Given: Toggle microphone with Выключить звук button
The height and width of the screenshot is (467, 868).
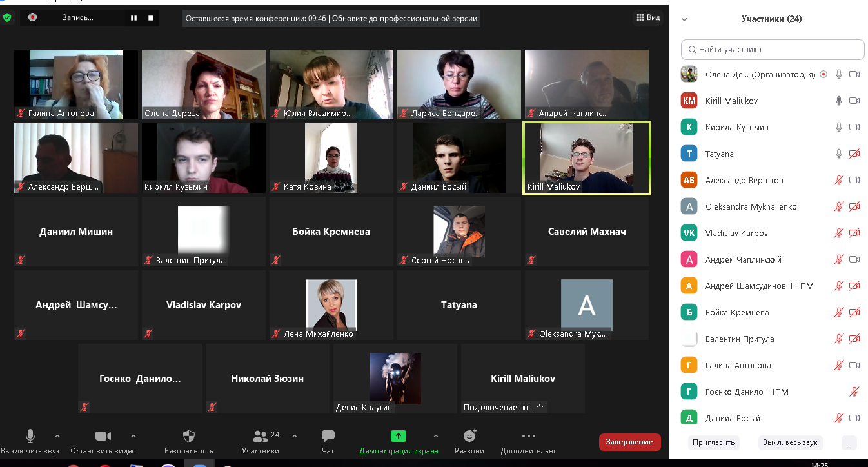Looking at the screenshot, I should pyautogui.click(x=30, y=442).
